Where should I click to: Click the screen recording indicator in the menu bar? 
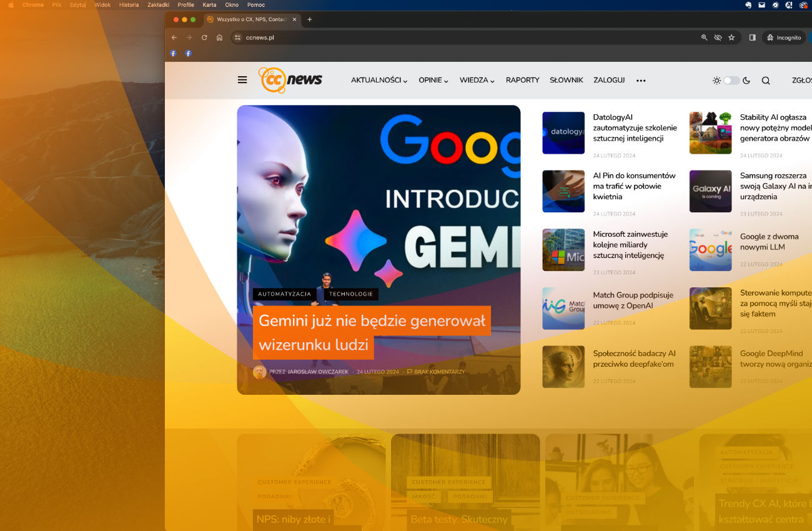point(803,5)
